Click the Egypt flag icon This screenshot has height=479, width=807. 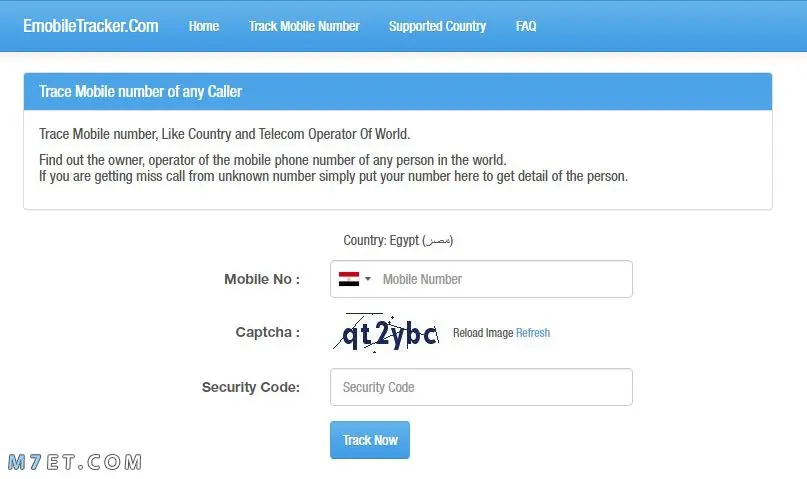348,279
